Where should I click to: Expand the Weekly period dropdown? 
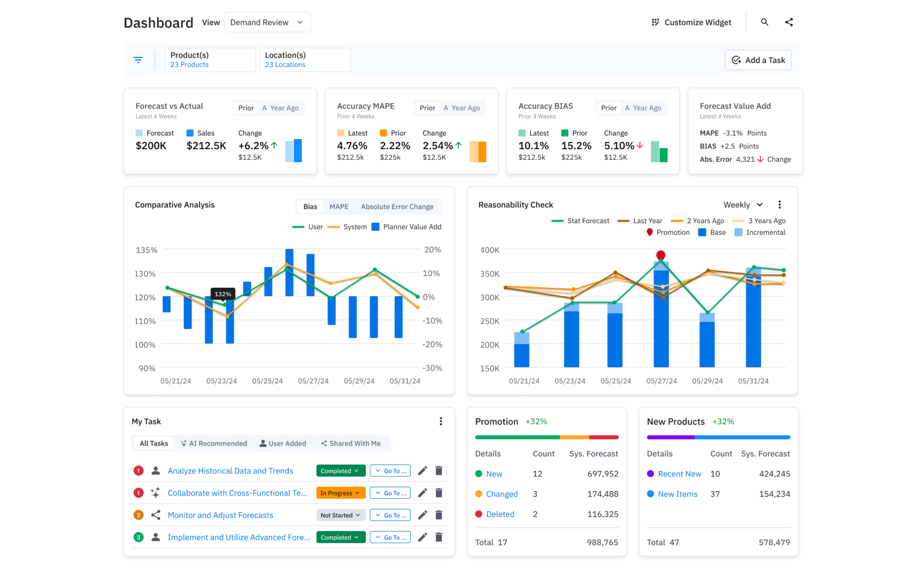coord(743,205)
